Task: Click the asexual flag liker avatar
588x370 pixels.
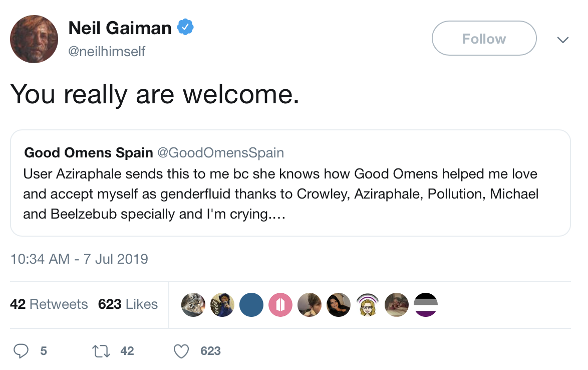Action: coord(426,305)
